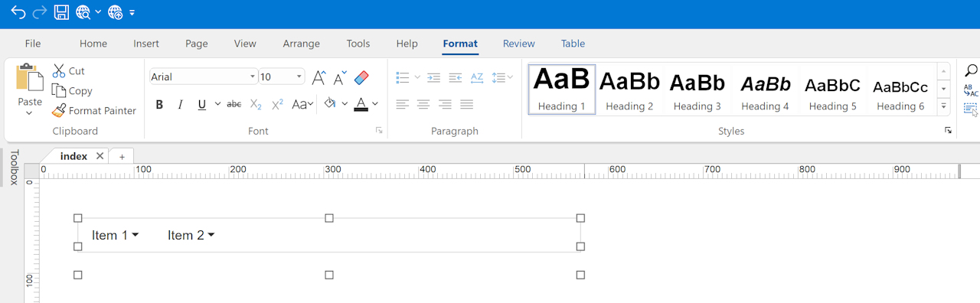Switch to the Insert tab

tap(146, 44)
